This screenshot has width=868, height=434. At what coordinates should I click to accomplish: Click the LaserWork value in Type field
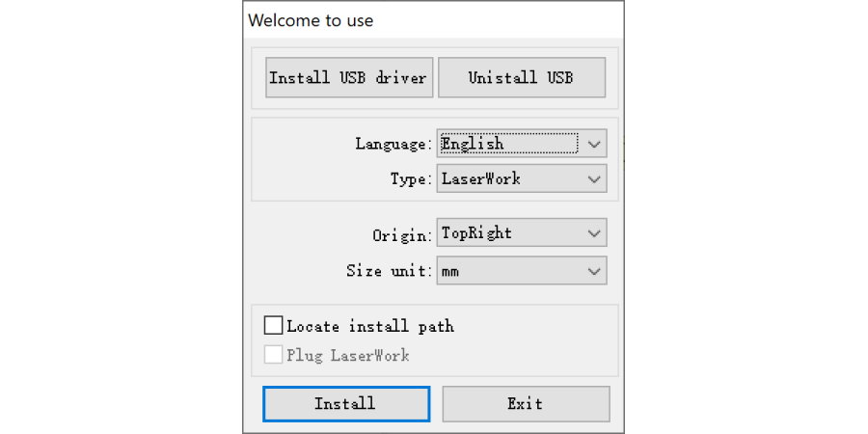click(480, 178)
